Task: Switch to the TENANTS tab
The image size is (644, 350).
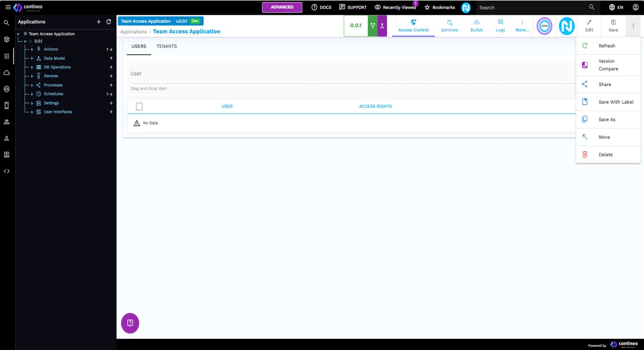Action: [x=167, y=47]
